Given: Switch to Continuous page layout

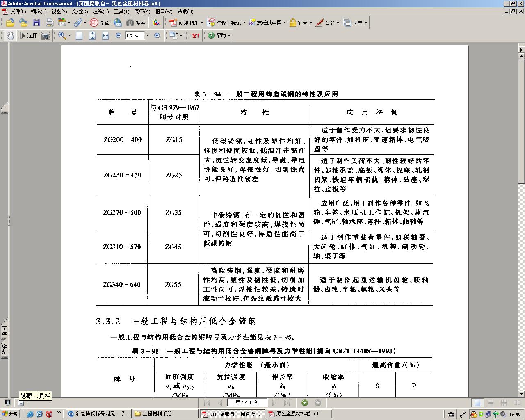Looking at the screenshot, I should point(491,403).
